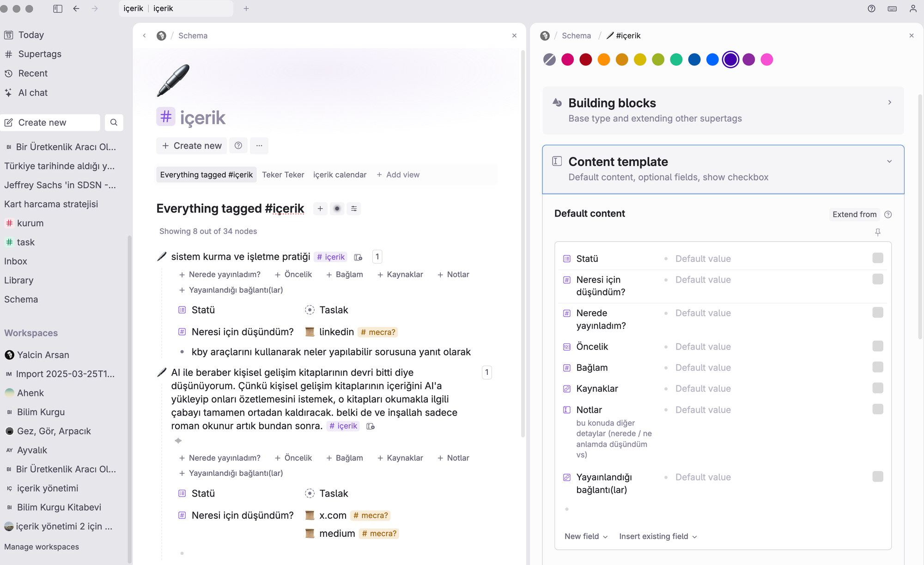The image size is (924, 565).
Task: Switch to içerik calendar view tab
Action: point(340,174)
